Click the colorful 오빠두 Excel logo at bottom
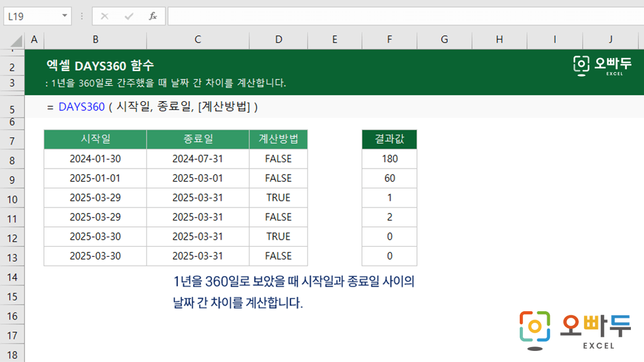 click(575, 330)
